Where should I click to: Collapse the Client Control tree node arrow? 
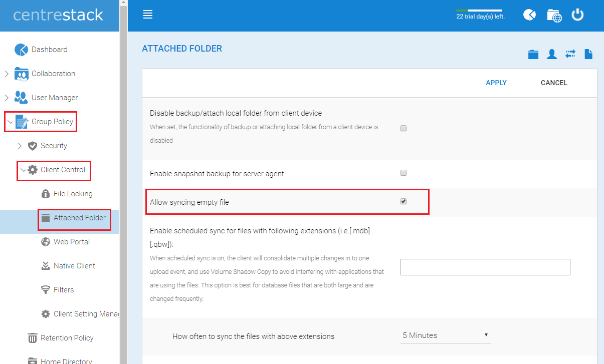coord(23,170)
